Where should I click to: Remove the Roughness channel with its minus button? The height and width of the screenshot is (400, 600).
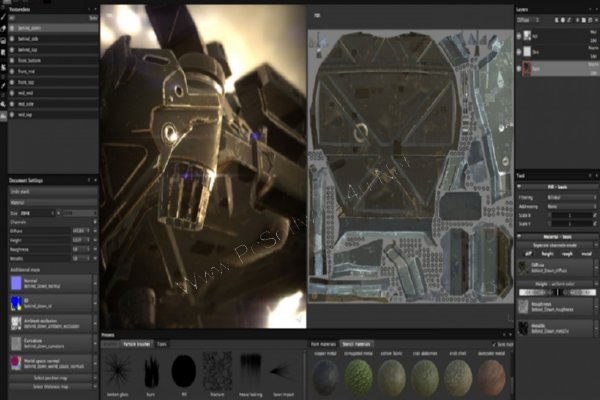[x=95, y=249]
